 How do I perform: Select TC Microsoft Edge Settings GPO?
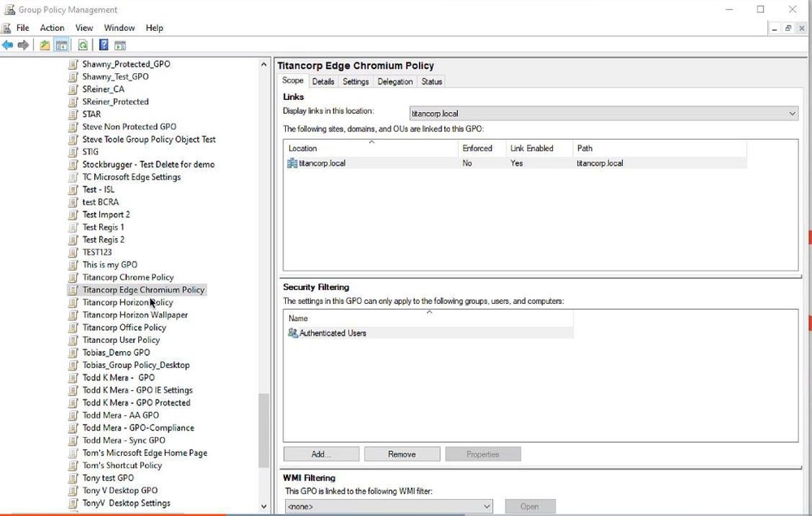coord(132,177)
